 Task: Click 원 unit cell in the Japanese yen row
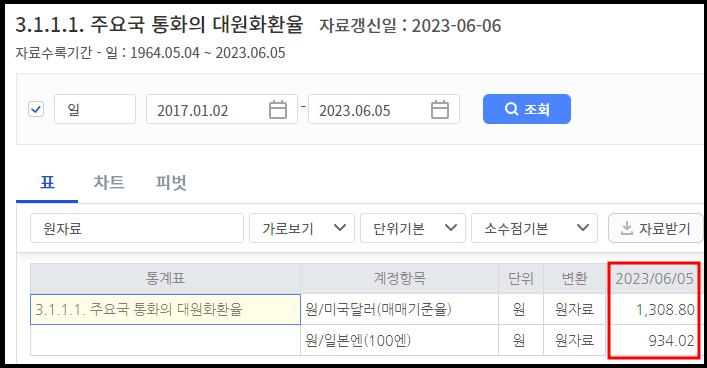click(521, 340)
